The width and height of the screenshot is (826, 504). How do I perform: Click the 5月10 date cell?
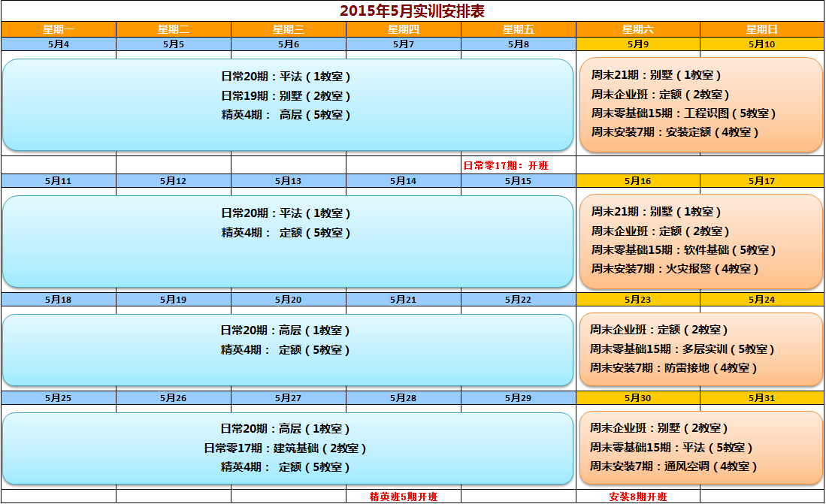tap(761, 44)
